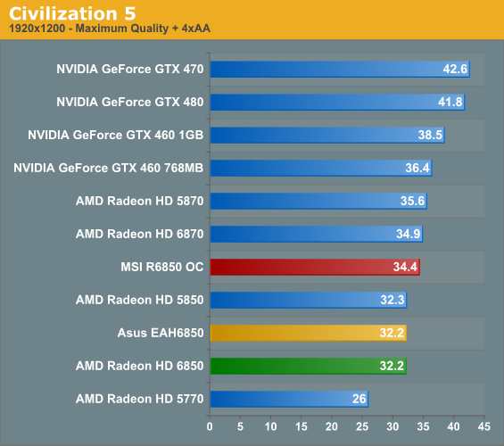Click the 32.3 value on the HD 5850 bar
504x446 pixels.
392,300
